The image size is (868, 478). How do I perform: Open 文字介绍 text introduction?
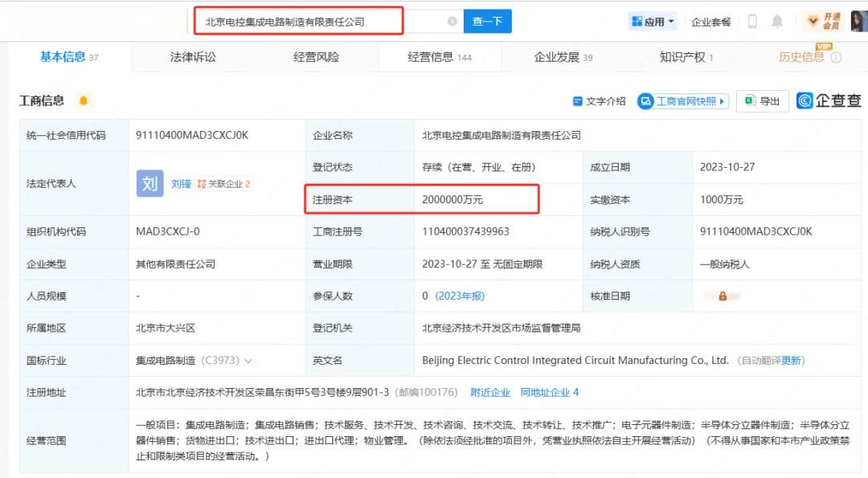[599, 101]
